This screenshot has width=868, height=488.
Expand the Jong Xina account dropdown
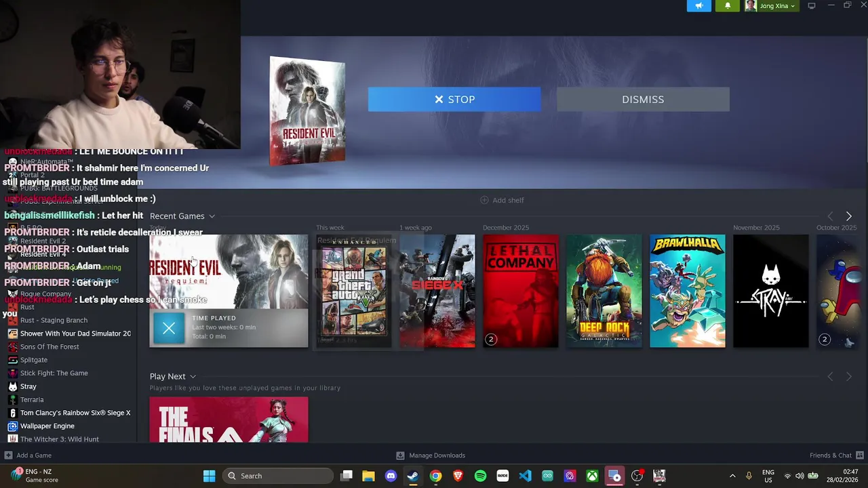(771, 6)
